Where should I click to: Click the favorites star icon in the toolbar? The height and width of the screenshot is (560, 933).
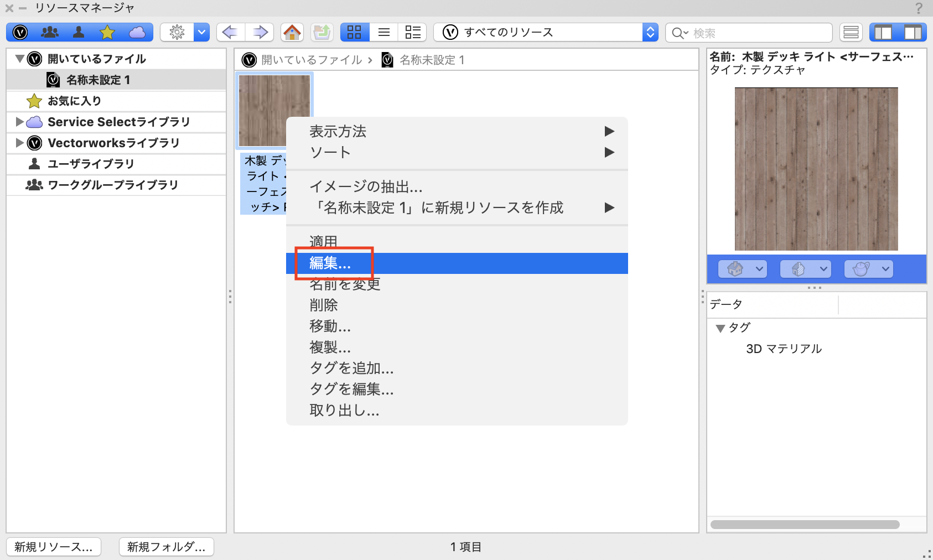point(107,32)
